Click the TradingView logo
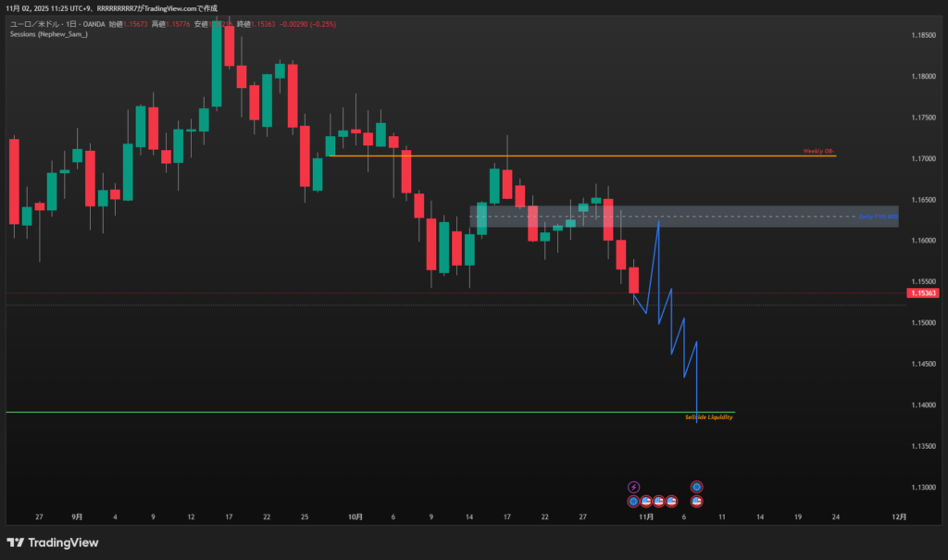 coord(53,542)
